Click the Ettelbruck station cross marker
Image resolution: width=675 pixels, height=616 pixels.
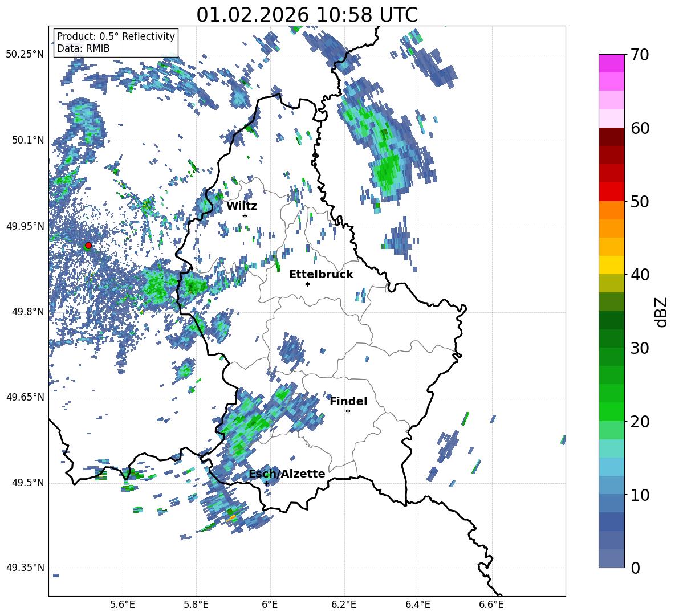(307, 284)
